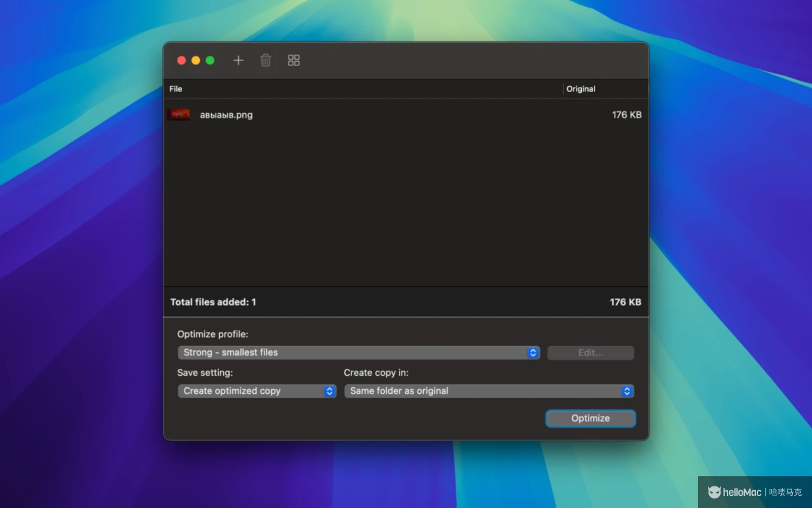The height and width of the screenshot is (508, 812).
Task: Open the Create copy in dropdown
Action: (x=489, y=391)
